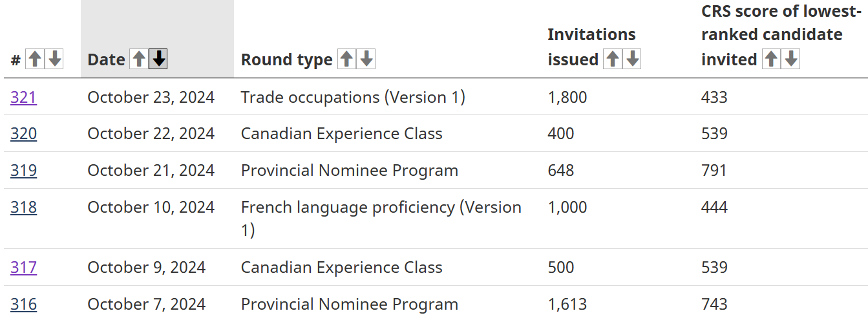
Task: Sort round number column ascending
Action: (x=35, y=59)
